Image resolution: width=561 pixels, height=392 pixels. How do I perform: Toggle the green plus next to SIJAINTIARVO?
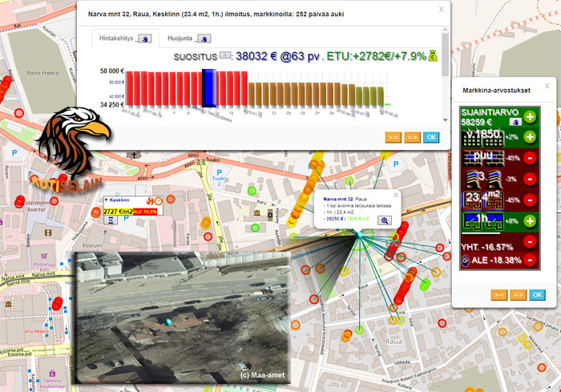point(530,117)
